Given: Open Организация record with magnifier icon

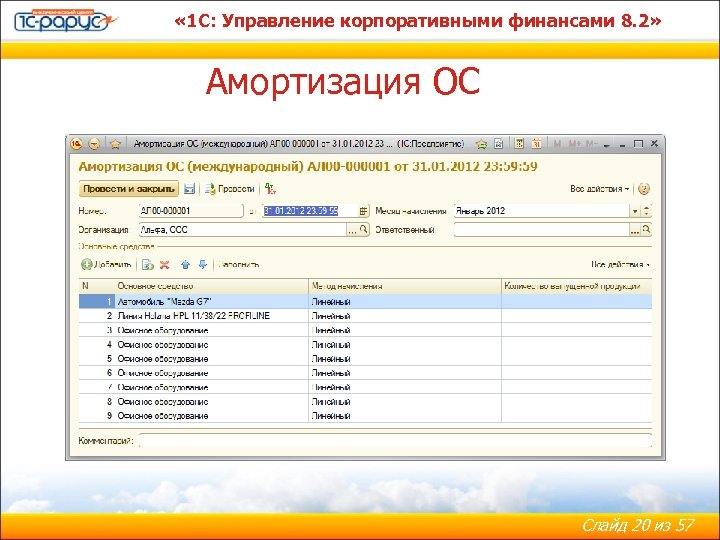Looking at the screenshot, I should coord(364,230).
